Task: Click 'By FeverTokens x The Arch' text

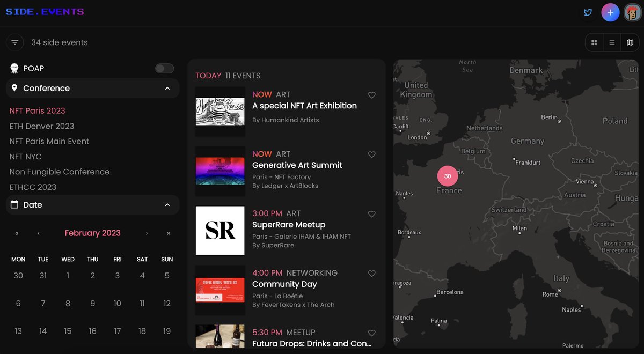Action: tap(294, 305)
